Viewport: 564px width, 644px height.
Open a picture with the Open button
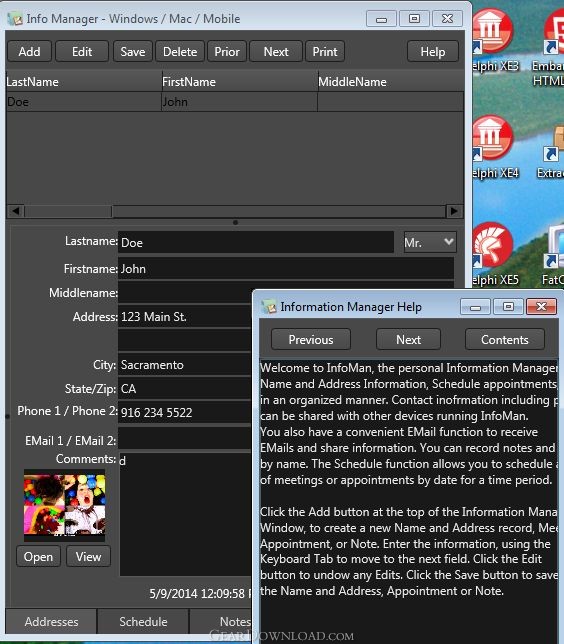39,557
